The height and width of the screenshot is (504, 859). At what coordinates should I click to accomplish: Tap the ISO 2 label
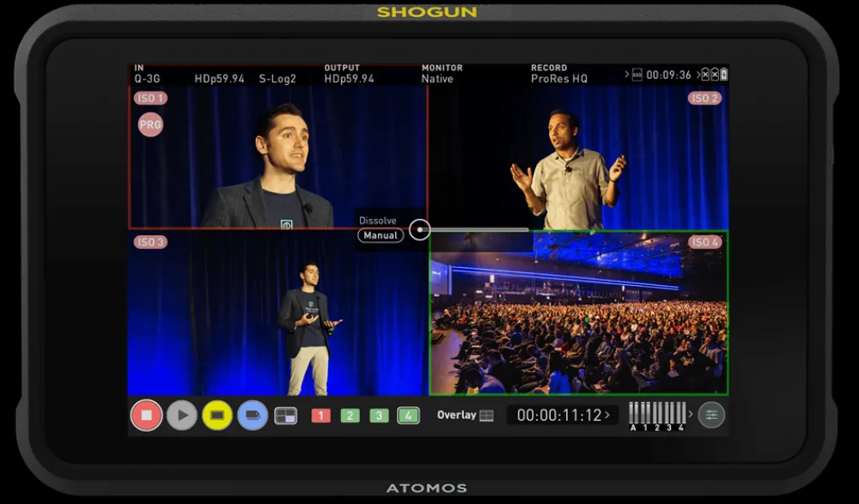(704, 99)
